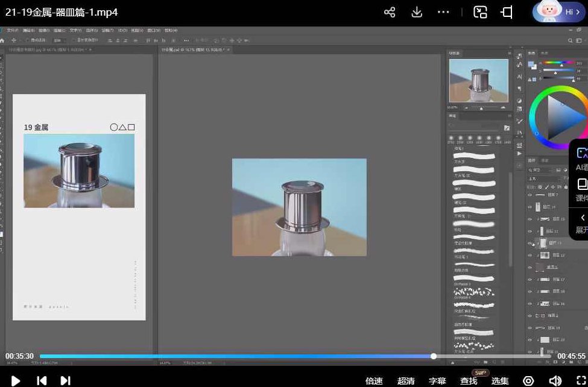Open the 字幕 subtitles option
This screenshot has height=387, width=588.
tap(437, 381)
